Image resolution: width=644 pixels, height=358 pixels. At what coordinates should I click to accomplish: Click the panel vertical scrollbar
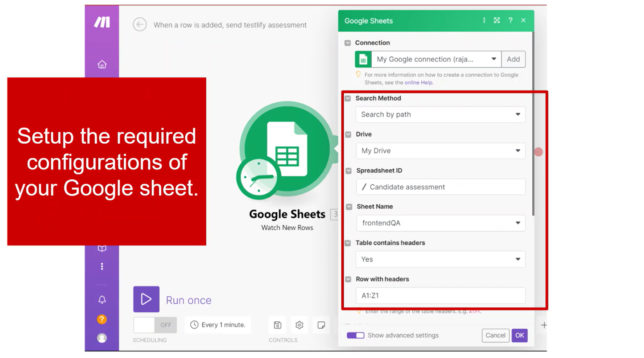click(533, 124)
